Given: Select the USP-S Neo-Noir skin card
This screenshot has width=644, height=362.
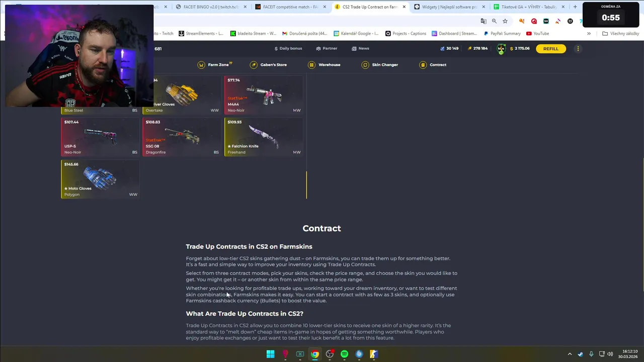Looking at the screenshot, I should [x=100, y=137].
